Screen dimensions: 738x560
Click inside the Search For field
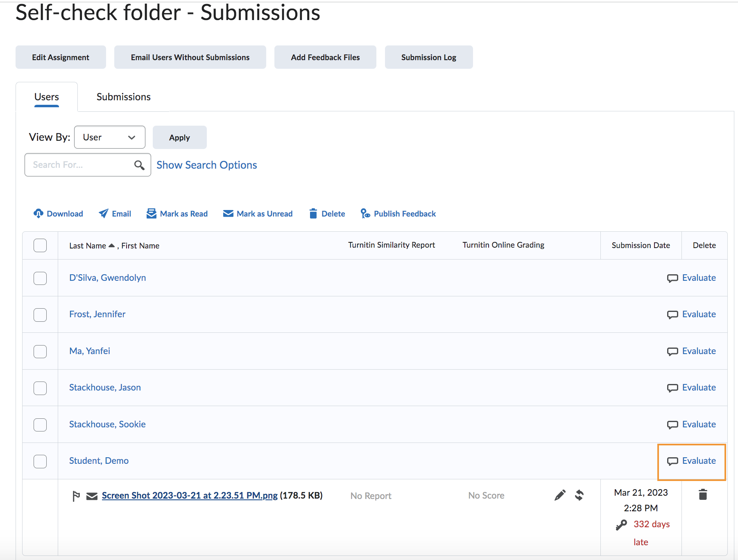[78, 165]
